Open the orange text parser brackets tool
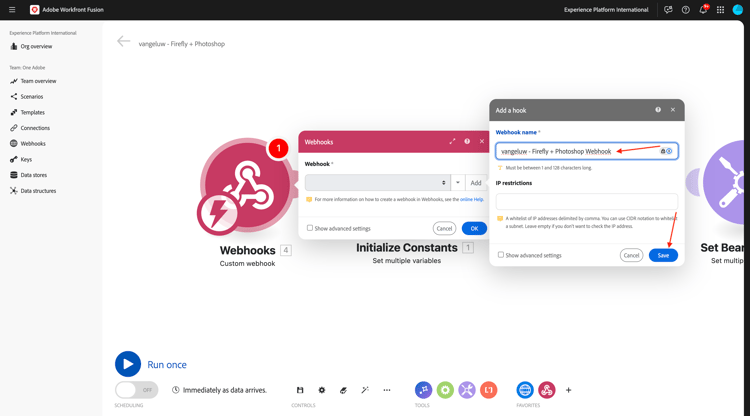The height and width of the screenshot is (416, 750). [489, 390]
